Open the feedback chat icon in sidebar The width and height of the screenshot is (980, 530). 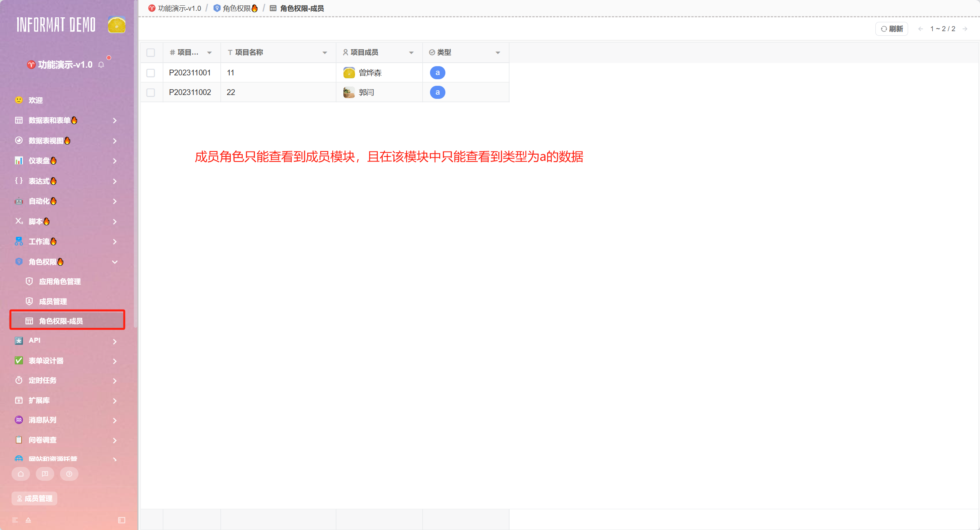[x=45, y=474]
